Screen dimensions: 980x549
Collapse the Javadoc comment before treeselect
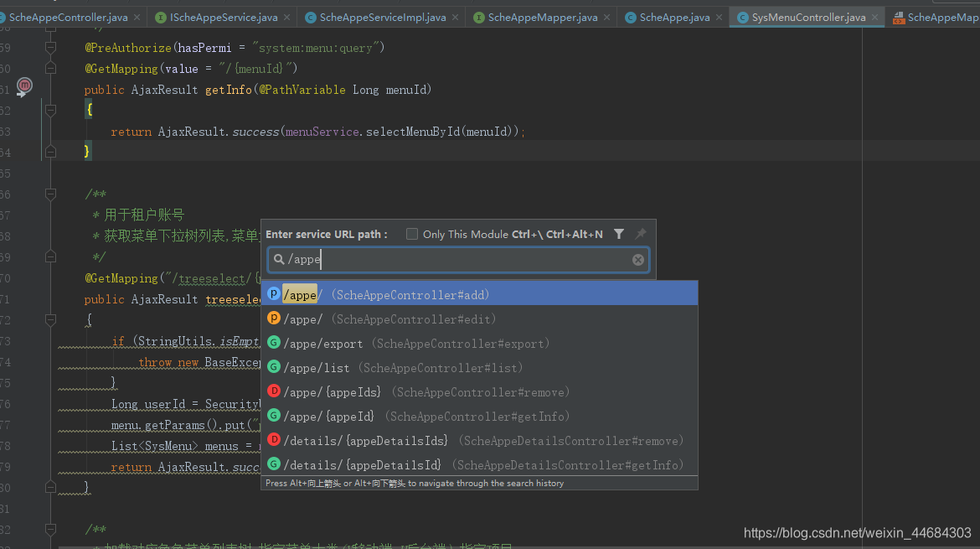(50, 194)
